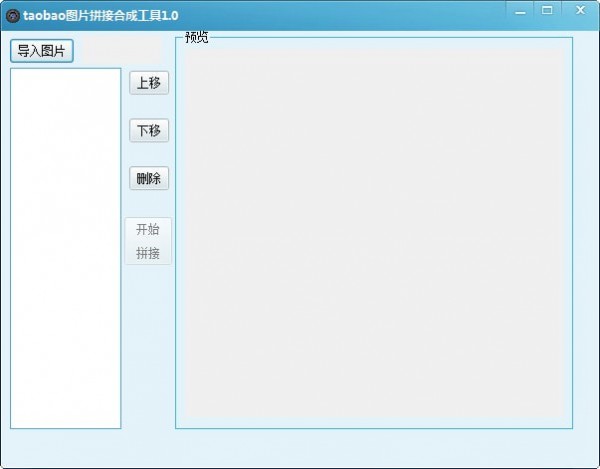Click the 开始 text on the stitch button

[x=148, y=229]
